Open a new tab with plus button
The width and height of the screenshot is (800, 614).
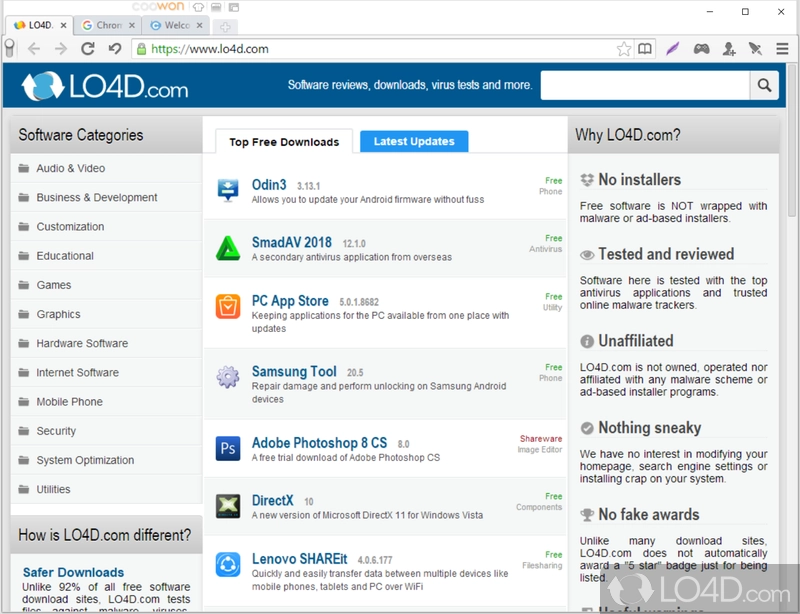click(225, 27)
